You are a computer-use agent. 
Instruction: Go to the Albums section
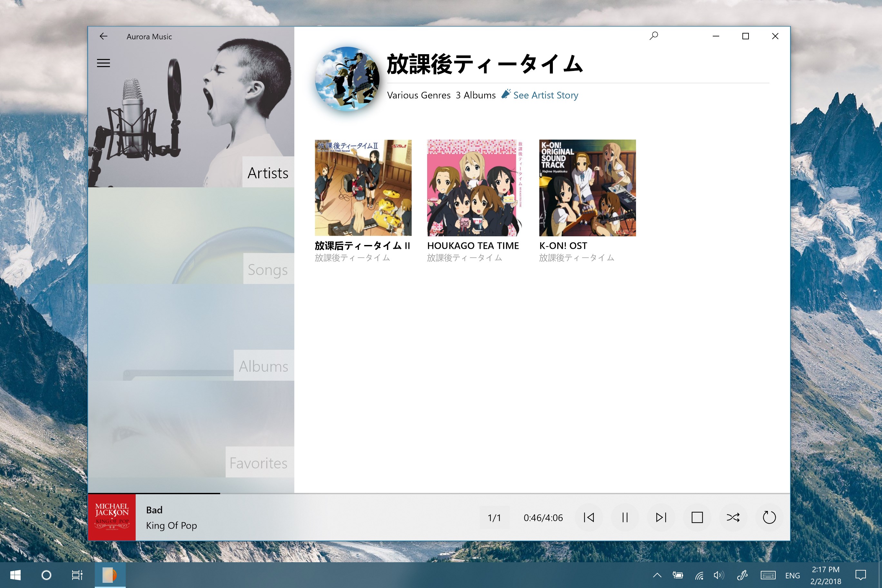coord(263,367)
